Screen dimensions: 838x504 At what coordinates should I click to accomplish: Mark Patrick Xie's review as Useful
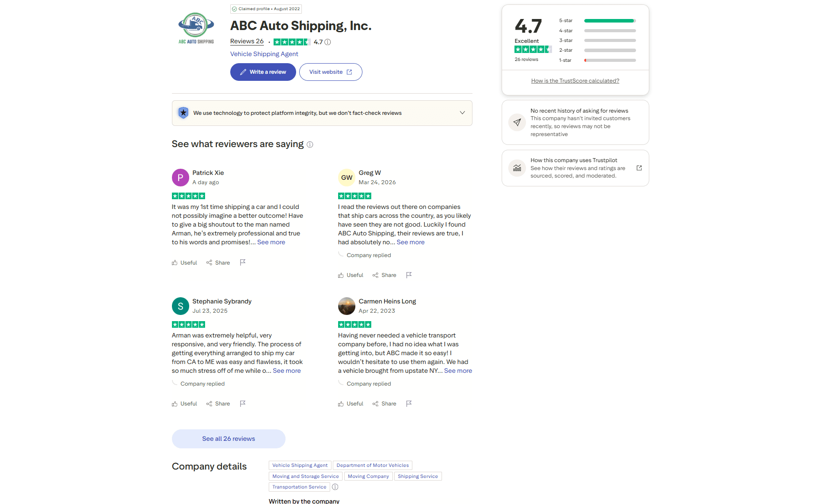(x=184, y=263)
